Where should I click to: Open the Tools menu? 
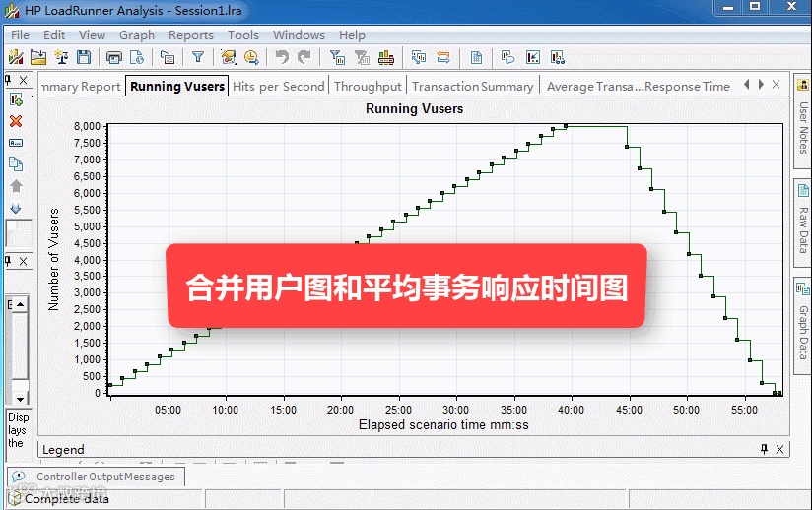pyautogui.click(x=243, y=35)
